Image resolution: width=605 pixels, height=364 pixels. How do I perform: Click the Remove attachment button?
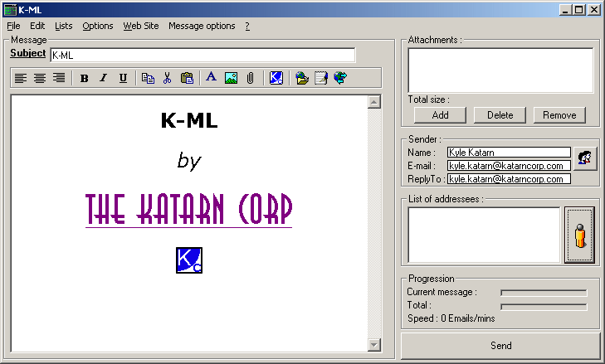(559, 115)
